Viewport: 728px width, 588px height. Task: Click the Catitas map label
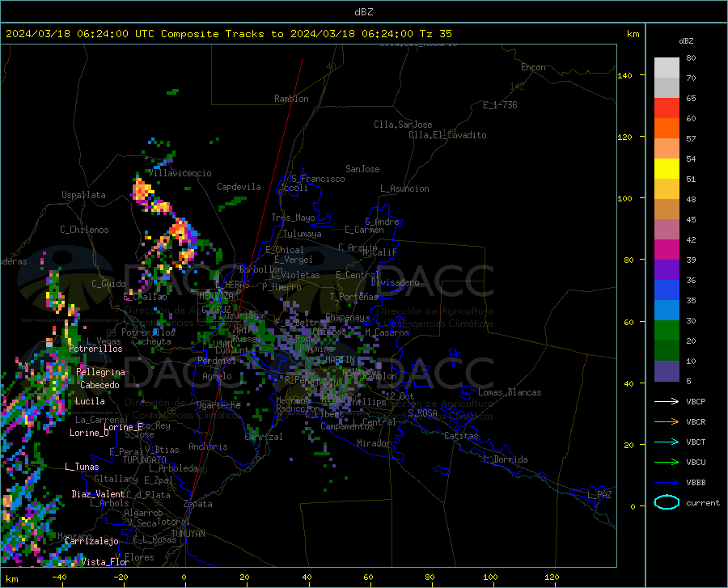[462, 436]
